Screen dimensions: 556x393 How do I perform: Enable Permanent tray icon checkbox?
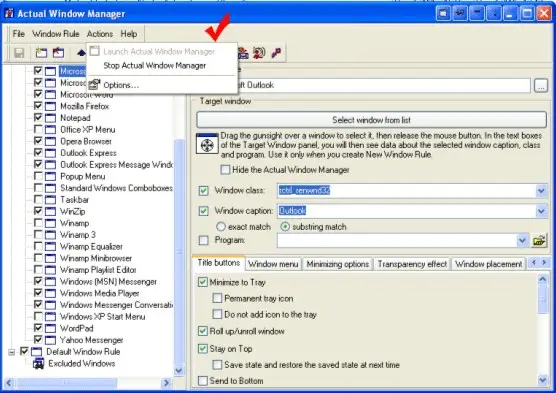pos(217,298)
